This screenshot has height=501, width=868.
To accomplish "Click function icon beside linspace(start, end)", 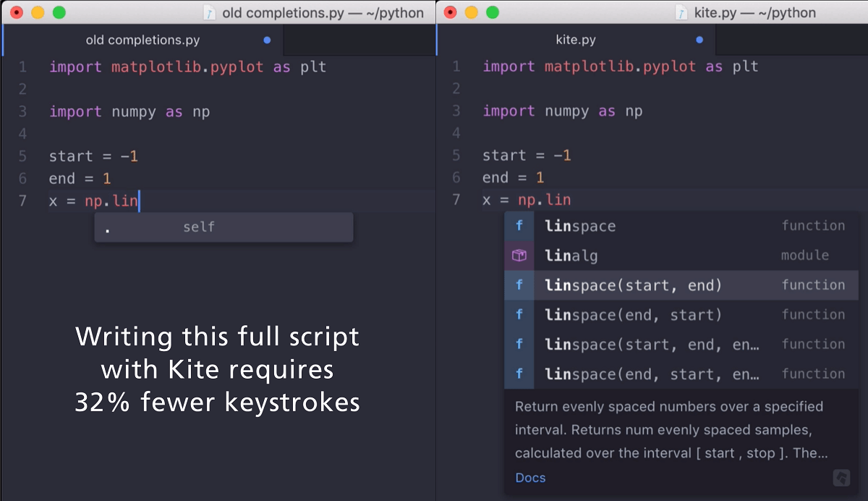I will [x=519, y=285].
